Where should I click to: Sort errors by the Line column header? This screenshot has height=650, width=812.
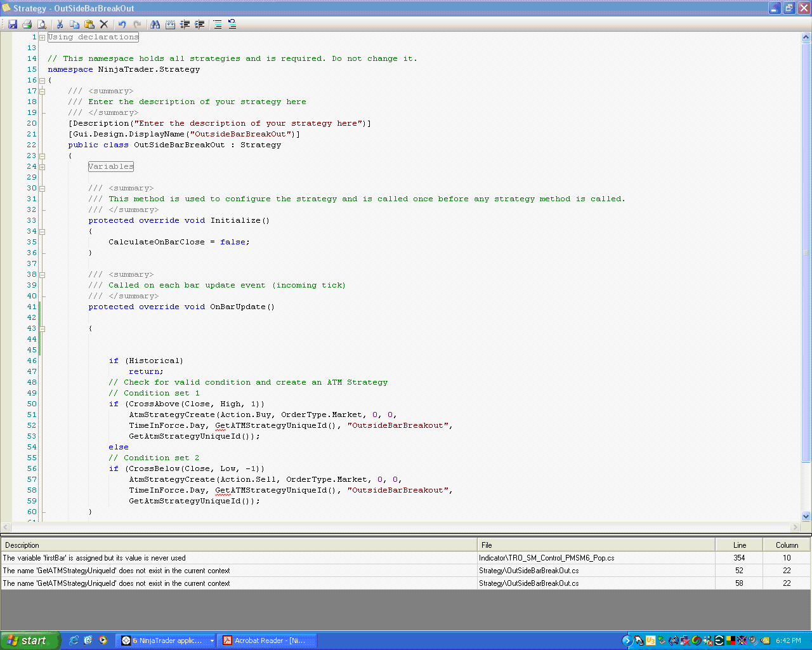click(739, 545)
